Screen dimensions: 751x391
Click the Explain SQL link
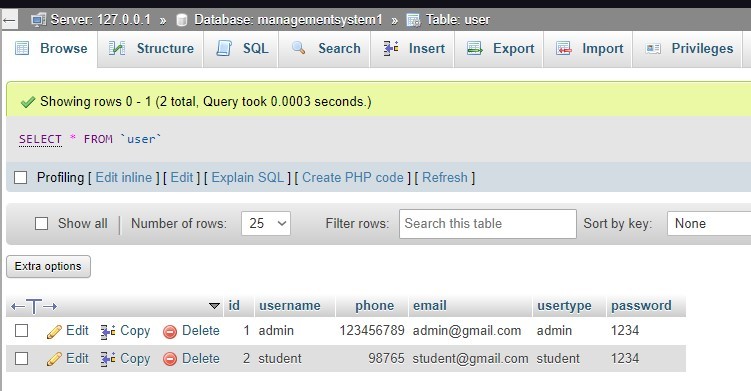pyautogui.click(x=248, y=178)
